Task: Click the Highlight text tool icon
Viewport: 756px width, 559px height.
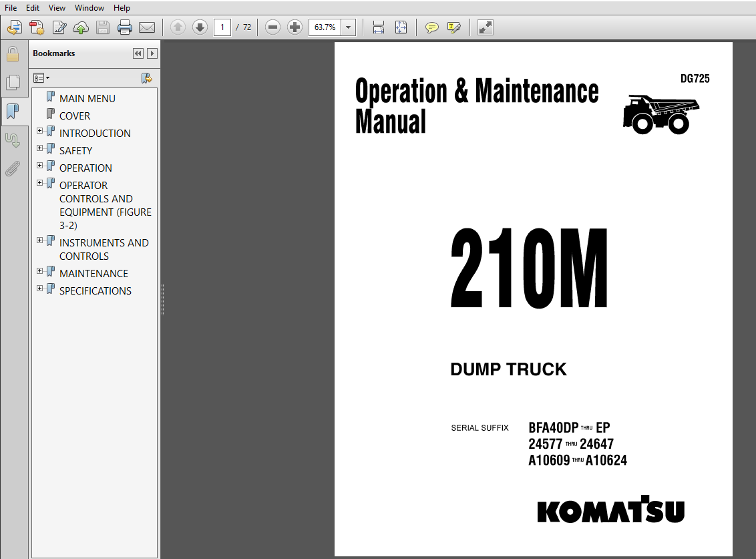Action: pyautogui.click(x=454, y=27)
